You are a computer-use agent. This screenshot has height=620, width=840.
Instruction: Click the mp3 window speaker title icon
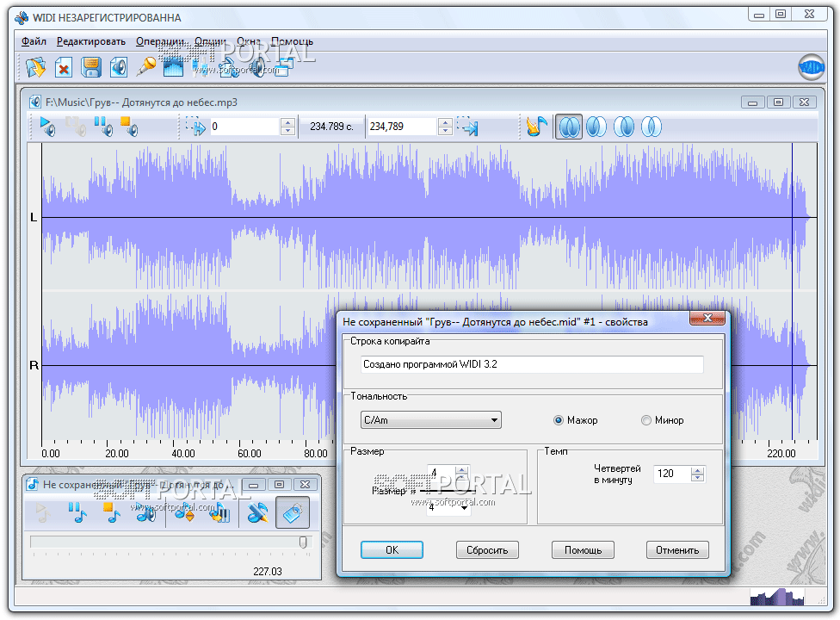click(x=35, y=102)
